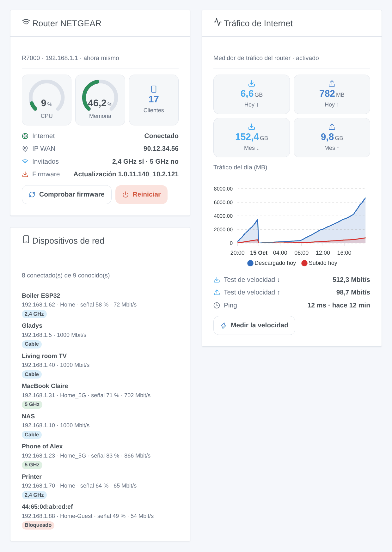392x552 pixels.
Task: Click the upload icon above 782 MB
Action: pos(332,83)
